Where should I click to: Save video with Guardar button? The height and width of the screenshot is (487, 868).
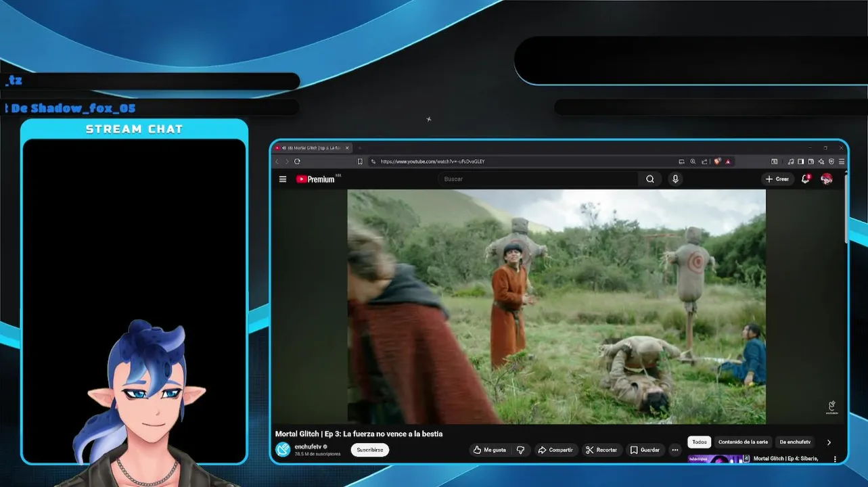coord(645,450)
